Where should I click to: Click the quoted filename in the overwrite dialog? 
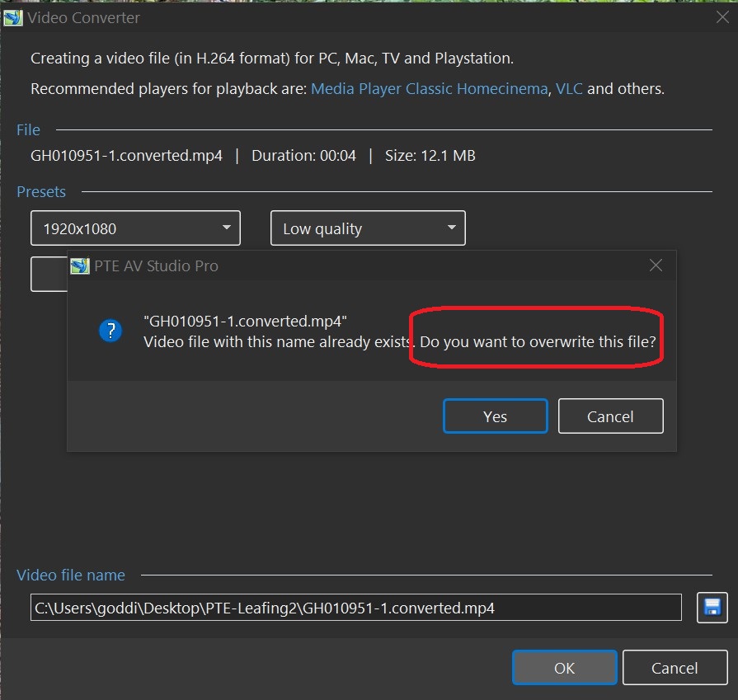[245, 322]
